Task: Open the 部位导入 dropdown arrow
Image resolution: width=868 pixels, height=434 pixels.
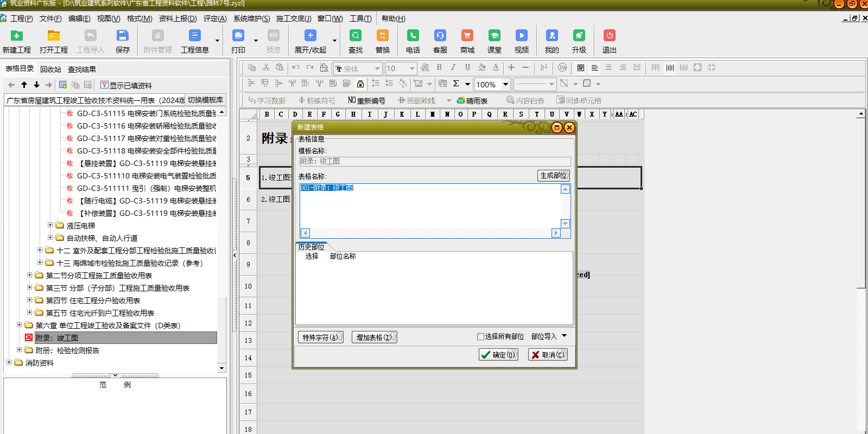Action: pos(565,336)
